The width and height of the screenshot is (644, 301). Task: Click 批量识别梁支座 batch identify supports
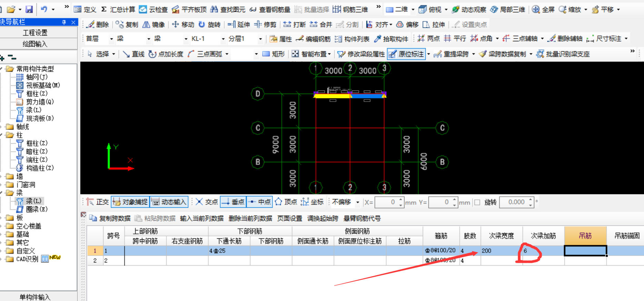(563, 54)
